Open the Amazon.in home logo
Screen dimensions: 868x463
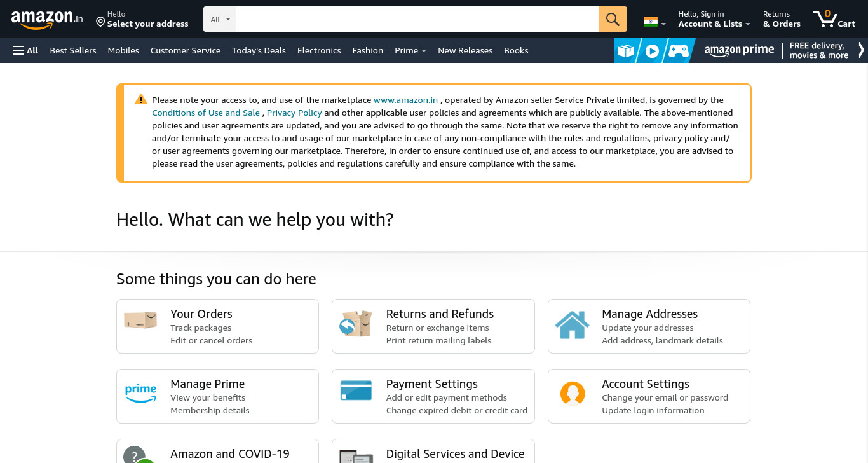point(47,20)
